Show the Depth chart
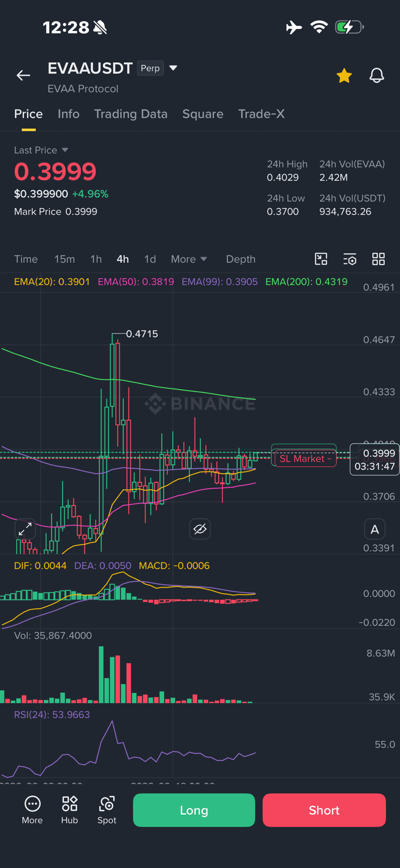Screen dimensions: 400x868 (x=241, y=259)
